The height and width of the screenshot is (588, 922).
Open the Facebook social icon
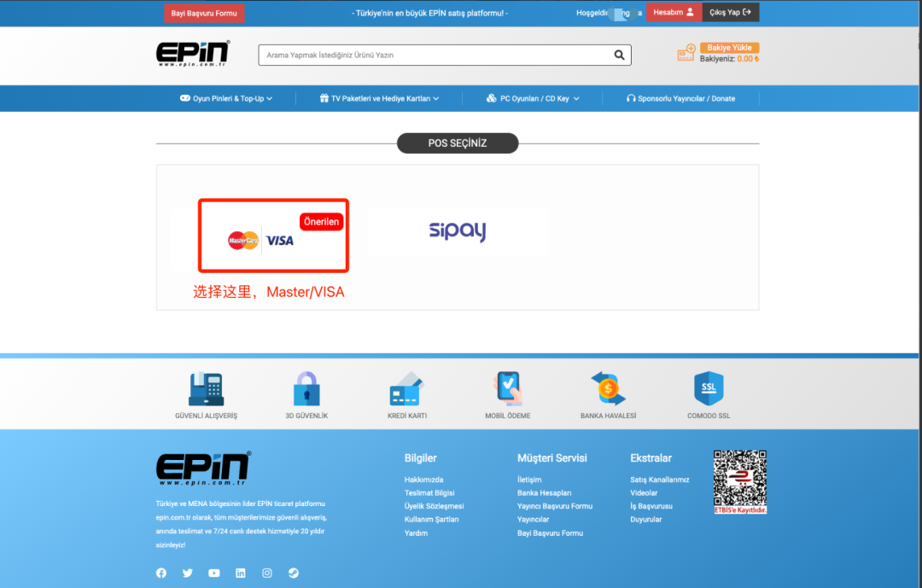coord(161,573)
